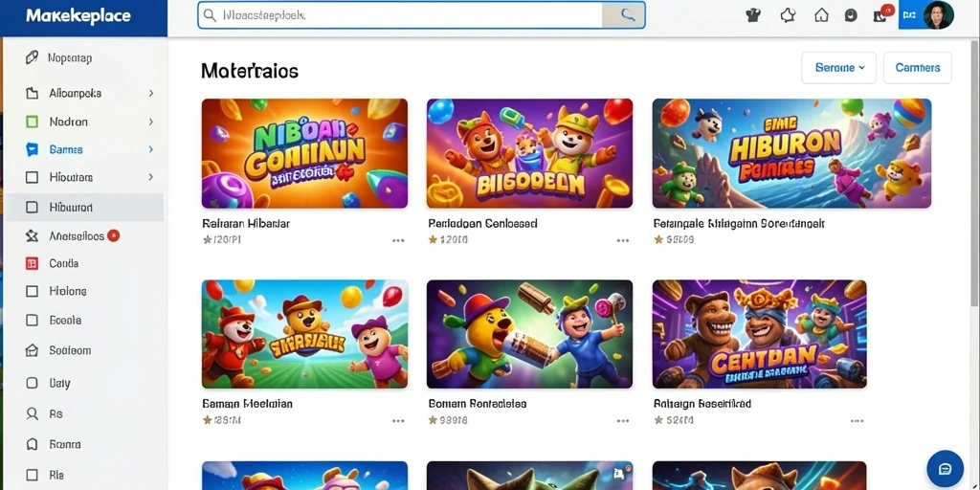Screen dimensions: 980x490
Task: Click the blue chat icon by Sames
Action: [32, 149]
